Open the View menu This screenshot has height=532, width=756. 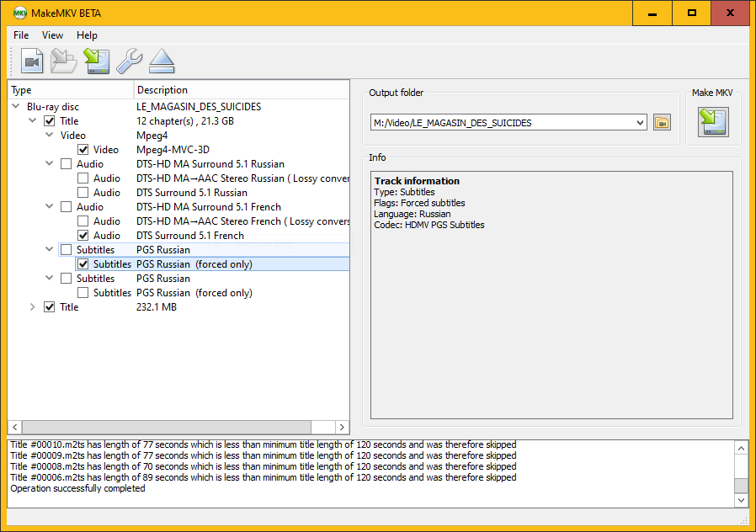(52, 35)
